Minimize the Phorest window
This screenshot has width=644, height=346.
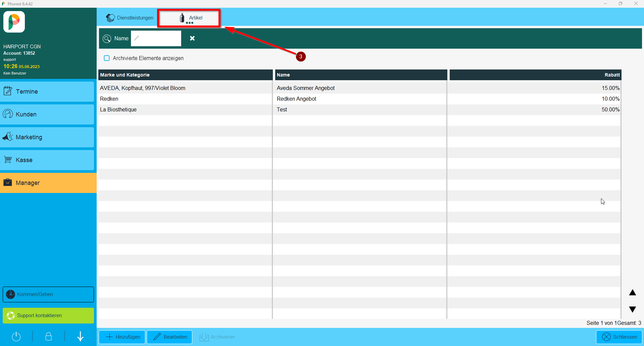point(605,4)
